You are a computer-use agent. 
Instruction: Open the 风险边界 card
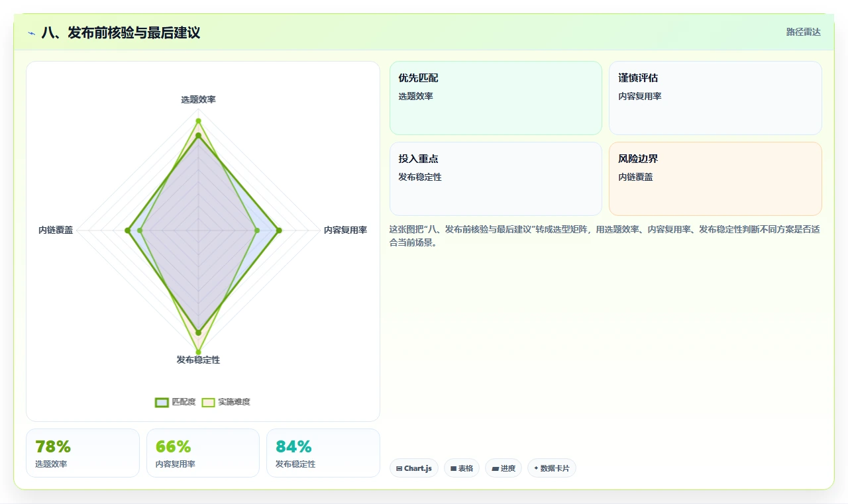click(715, 179)
